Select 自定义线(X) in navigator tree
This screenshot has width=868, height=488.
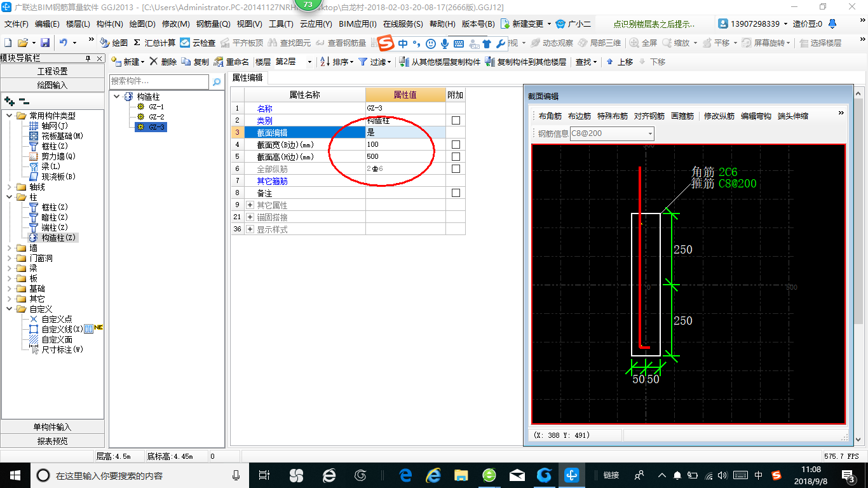pos(62,329)
